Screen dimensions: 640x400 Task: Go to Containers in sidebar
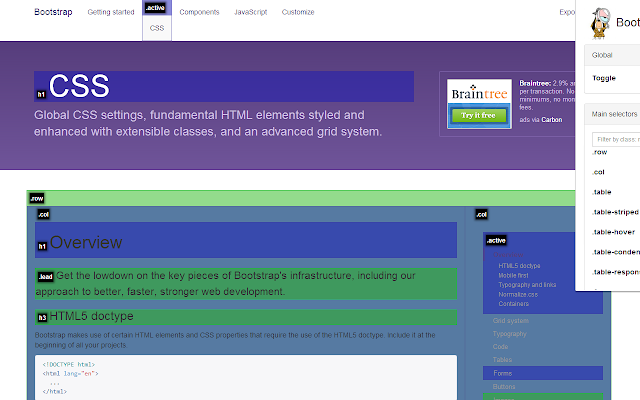(513, 304)
